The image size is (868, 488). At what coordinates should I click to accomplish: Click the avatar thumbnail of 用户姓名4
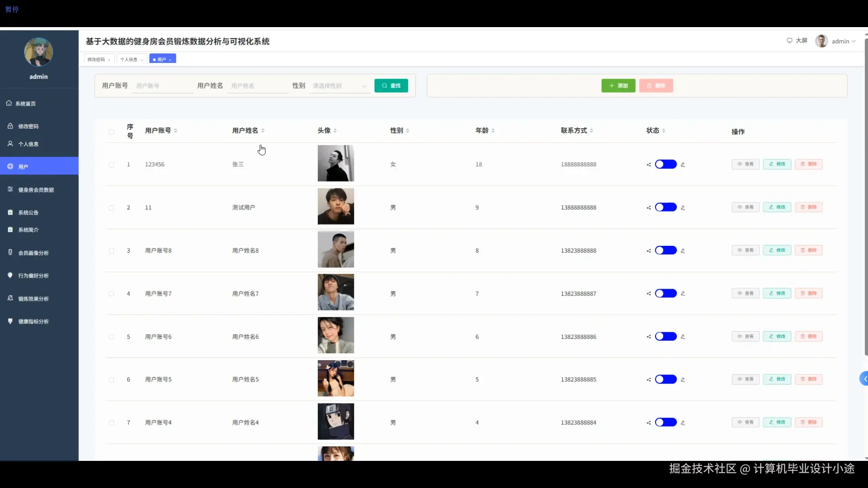[335, 421]
